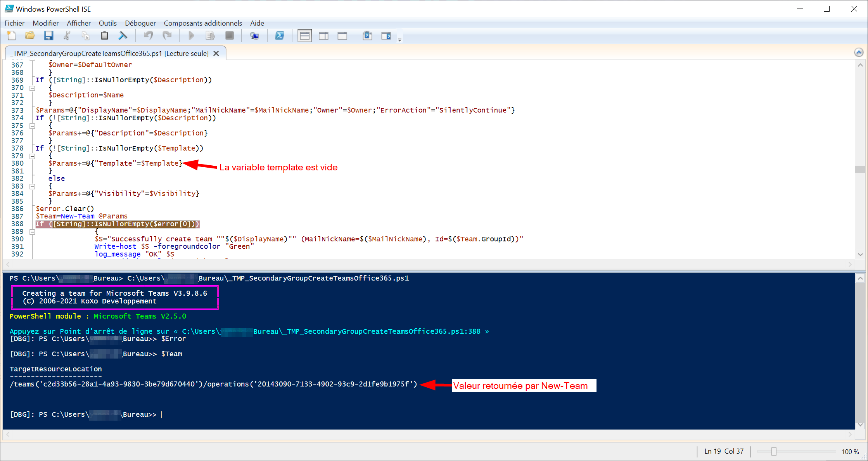Open the toolbar overflow options arrow
868x461 pixels.
click(400, 40)
